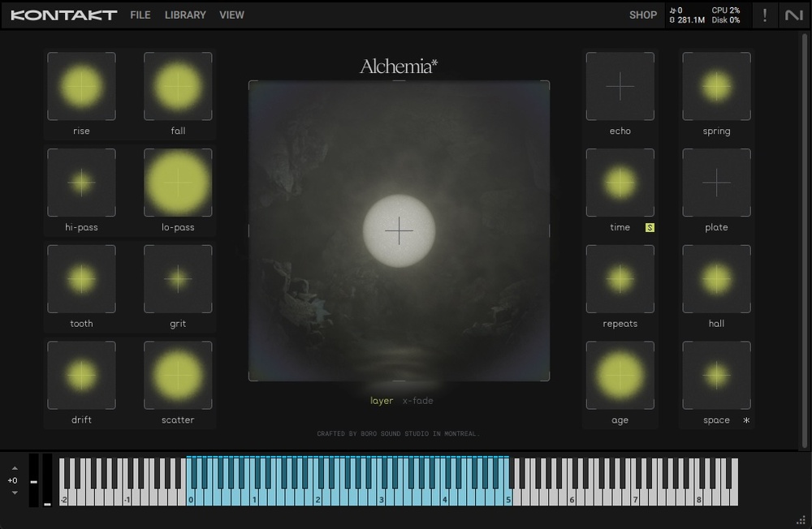Image resolution: width=812 pixels, height=529 pixels.
Task: Click the central glowing orb in the artwork
Action: point(399,230)
